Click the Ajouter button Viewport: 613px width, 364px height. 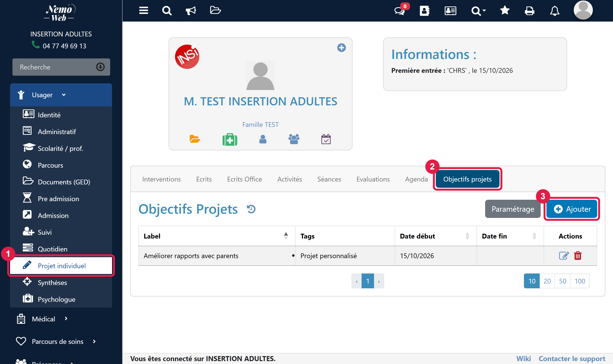tap(572, 209)
